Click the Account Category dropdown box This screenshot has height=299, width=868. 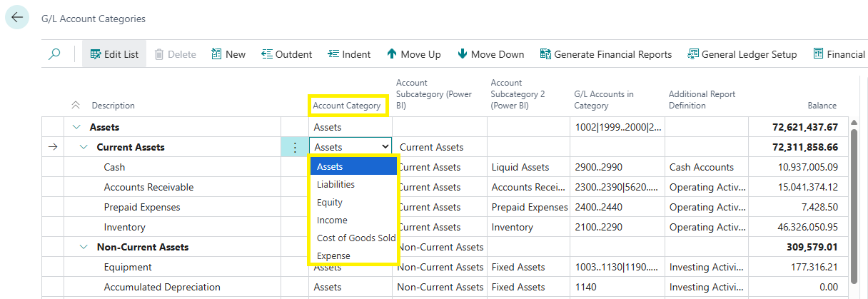(x=350, y=147)
